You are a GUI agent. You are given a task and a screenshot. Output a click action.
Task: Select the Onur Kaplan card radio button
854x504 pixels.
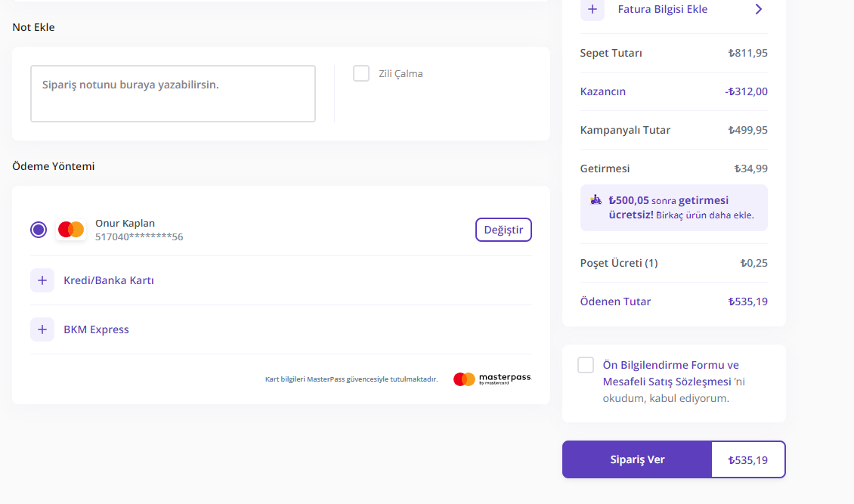(39, 230)
